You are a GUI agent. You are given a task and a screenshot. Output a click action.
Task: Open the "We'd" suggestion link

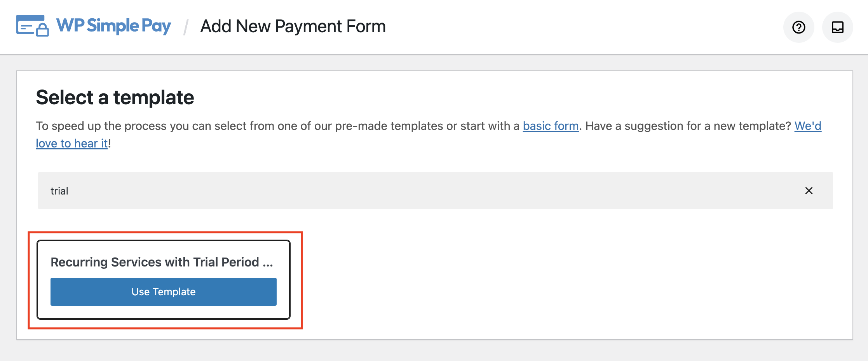pyautogui.click(x=807, y=126)
